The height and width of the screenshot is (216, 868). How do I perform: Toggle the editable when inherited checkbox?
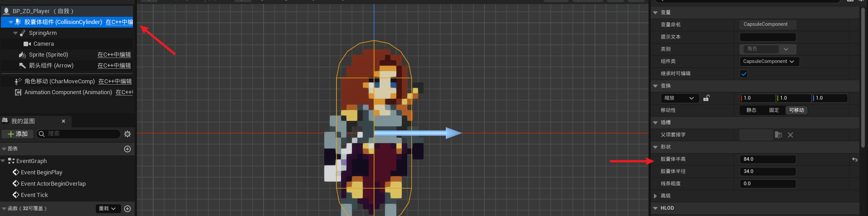(744, 74)
